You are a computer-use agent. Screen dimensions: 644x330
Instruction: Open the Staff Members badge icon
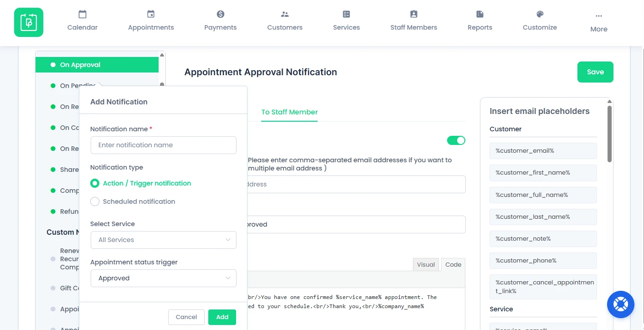click(414, 14)
